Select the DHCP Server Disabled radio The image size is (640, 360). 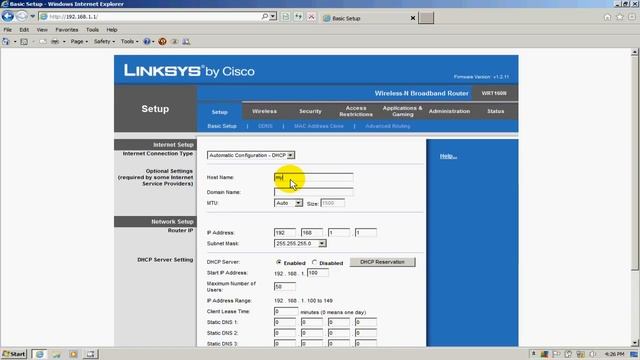click(x=314, y=262)
